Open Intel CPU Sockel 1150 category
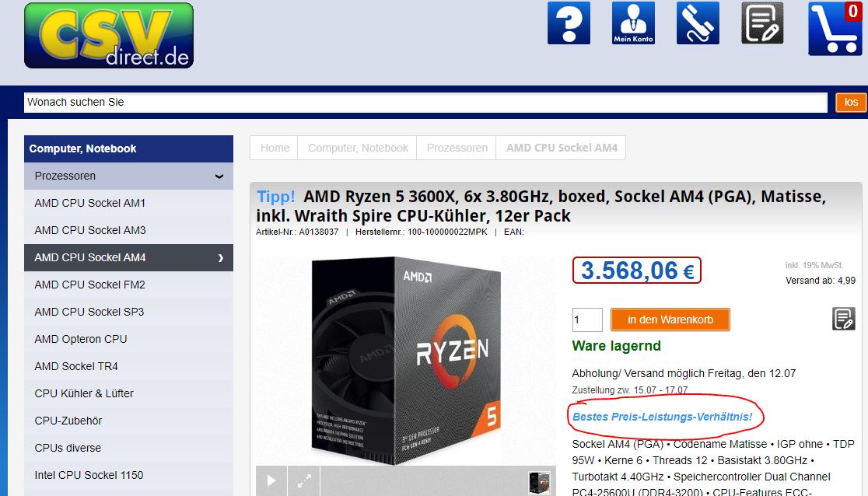This screenshot has height=496, width=868. tap(128, 475)
